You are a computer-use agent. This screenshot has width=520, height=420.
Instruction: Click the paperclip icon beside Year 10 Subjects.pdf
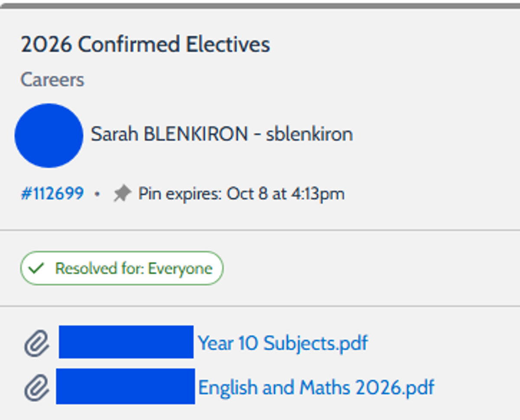click(x=36, y=343)
